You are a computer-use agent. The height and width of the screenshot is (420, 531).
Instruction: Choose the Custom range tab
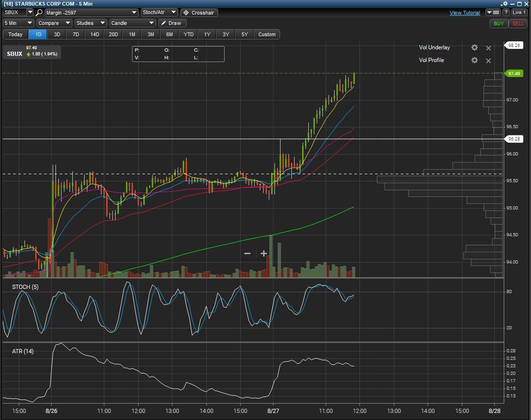(267, 34)
